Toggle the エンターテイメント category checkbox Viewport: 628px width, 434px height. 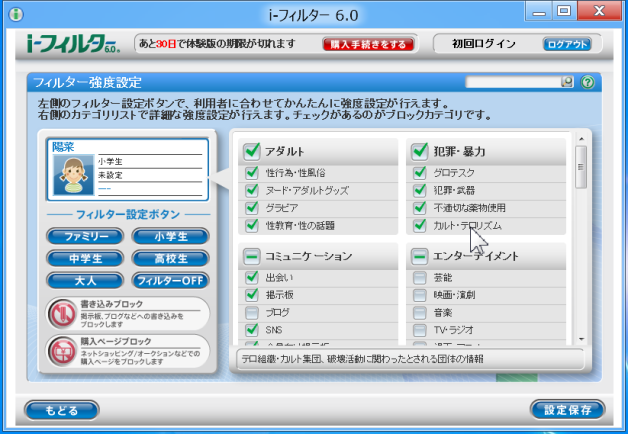pyautogui.click(x=420, y=256)
